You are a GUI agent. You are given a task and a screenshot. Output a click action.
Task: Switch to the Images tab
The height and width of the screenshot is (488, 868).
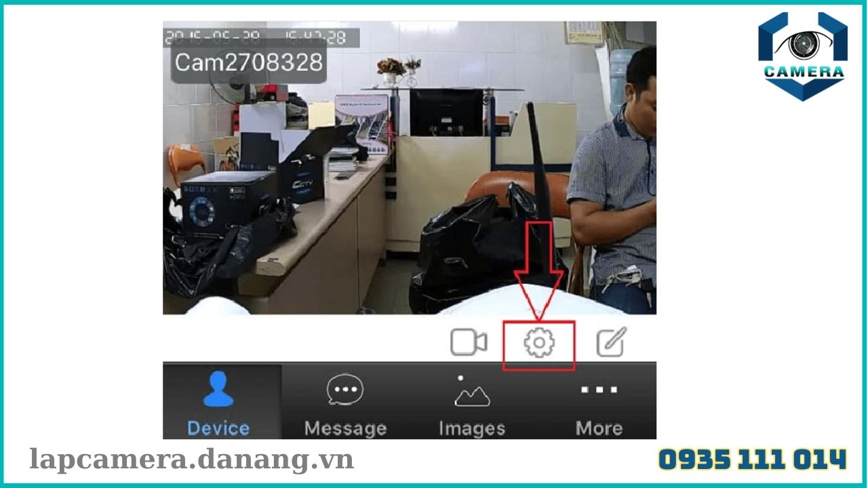click(x=472, y=413)
